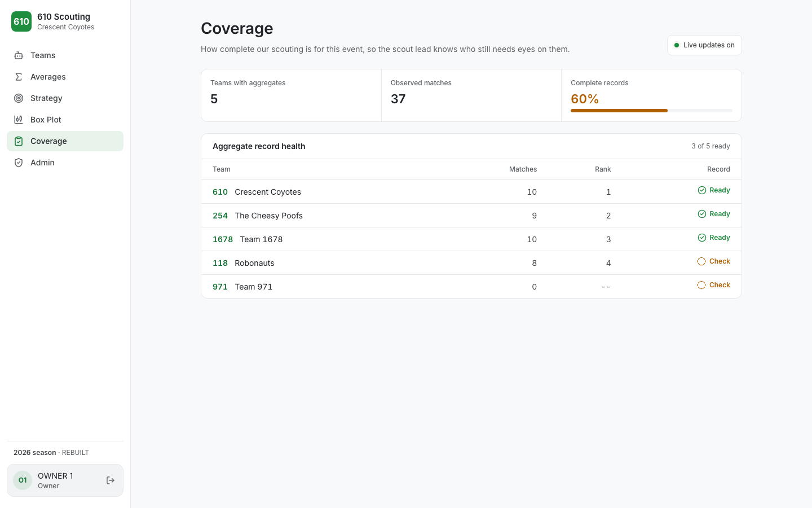
Task: Click the green live status dot
Action: pyautogui.click(x=677, y=45)
